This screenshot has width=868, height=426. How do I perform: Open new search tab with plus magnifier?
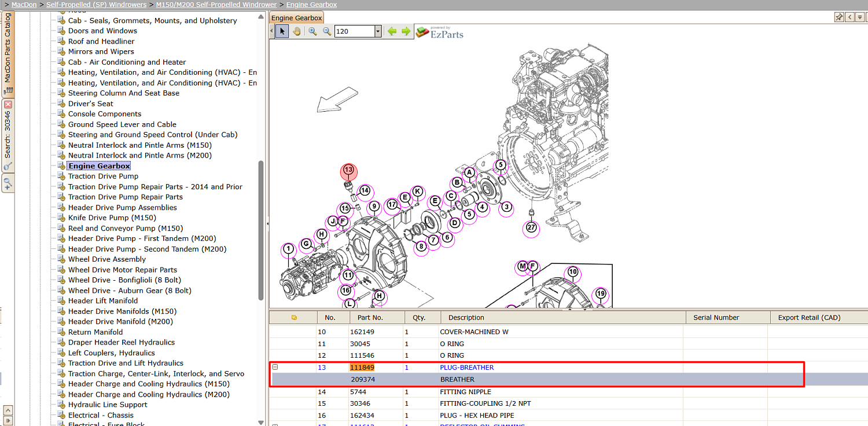tap(8, 184)
